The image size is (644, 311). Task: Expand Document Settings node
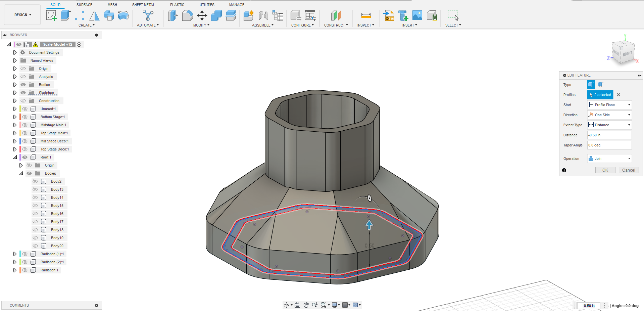pos(15,52)
